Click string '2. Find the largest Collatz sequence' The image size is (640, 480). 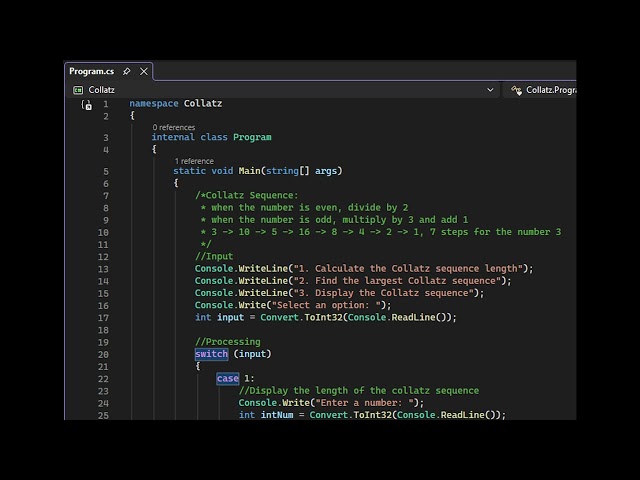(397, 281)
